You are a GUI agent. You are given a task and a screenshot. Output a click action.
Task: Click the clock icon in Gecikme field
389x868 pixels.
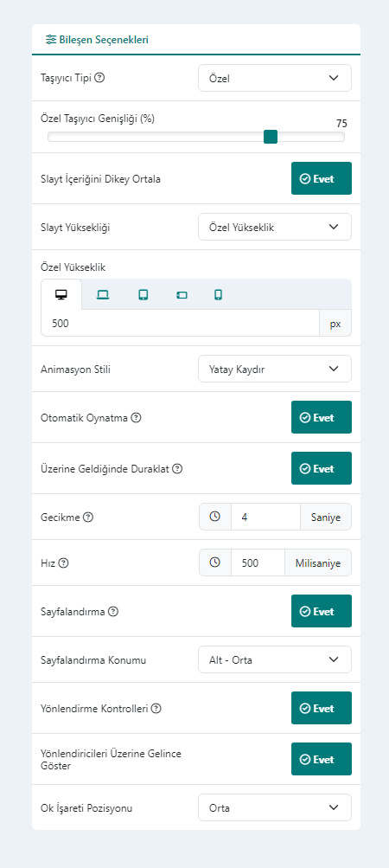(215, 517)
